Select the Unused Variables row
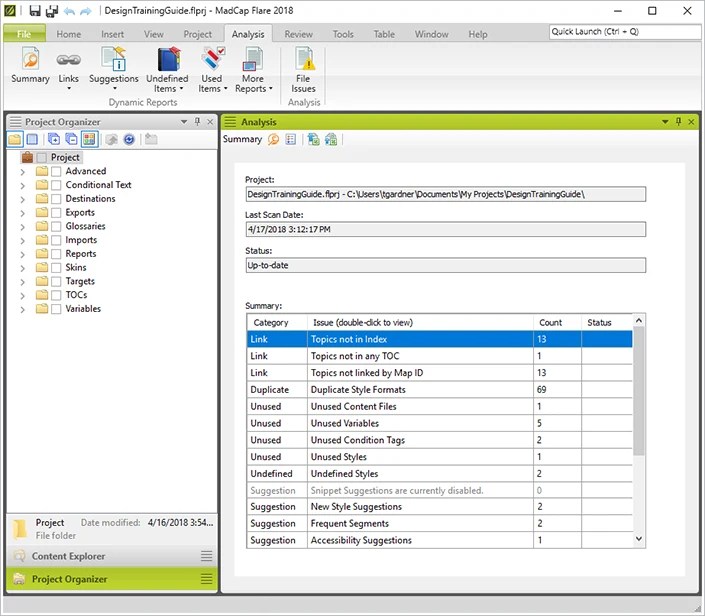The width and height of the screenshot is (705, 616). [439, 423]
